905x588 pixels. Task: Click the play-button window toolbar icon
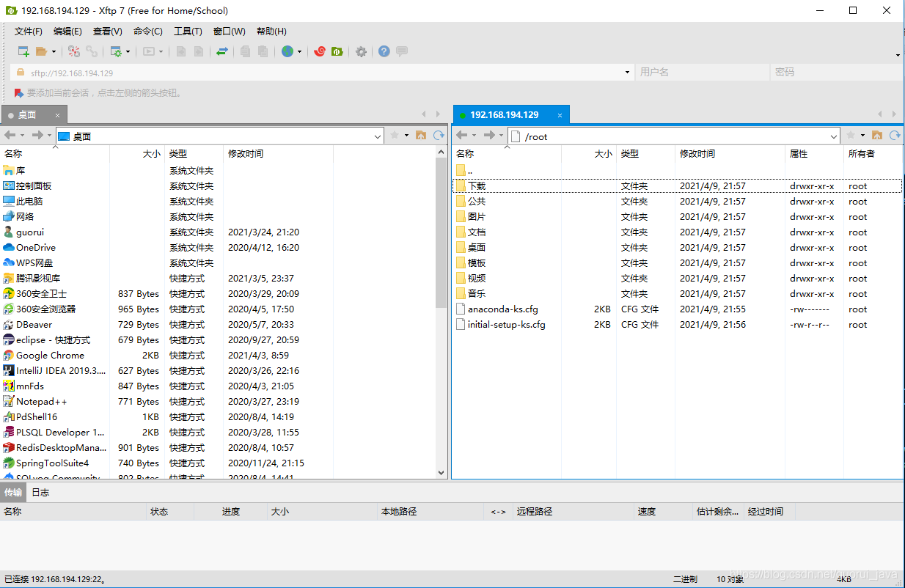tap(149, 51)
